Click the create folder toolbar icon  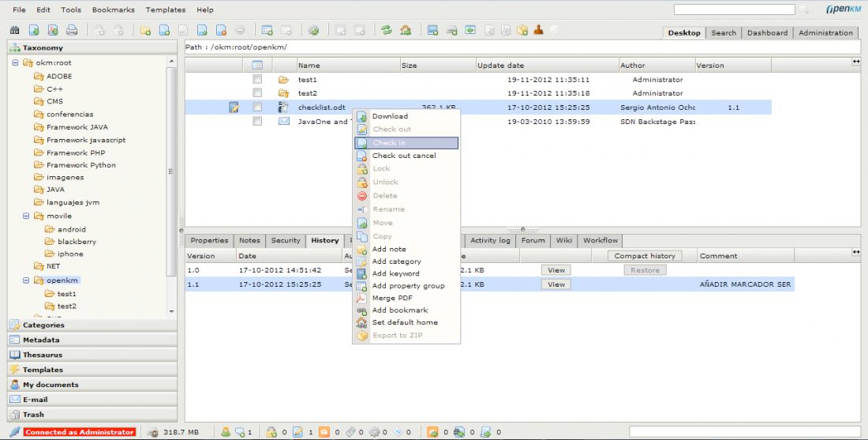[145, 31]
